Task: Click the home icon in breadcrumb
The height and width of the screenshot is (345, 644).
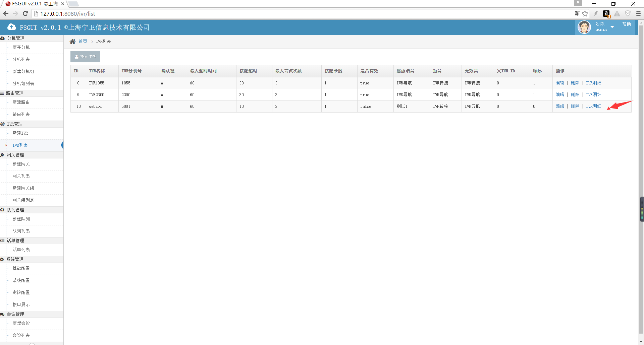Action: tap(72, 42)
